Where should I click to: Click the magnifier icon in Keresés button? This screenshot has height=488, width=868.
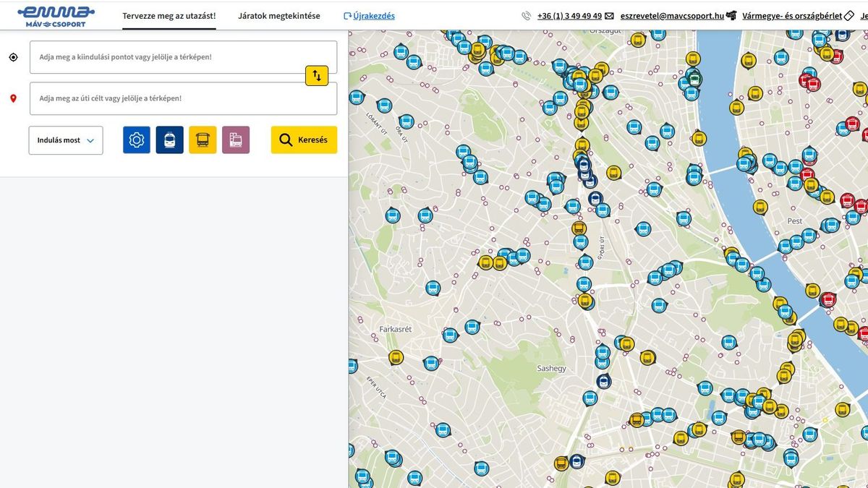286,140
